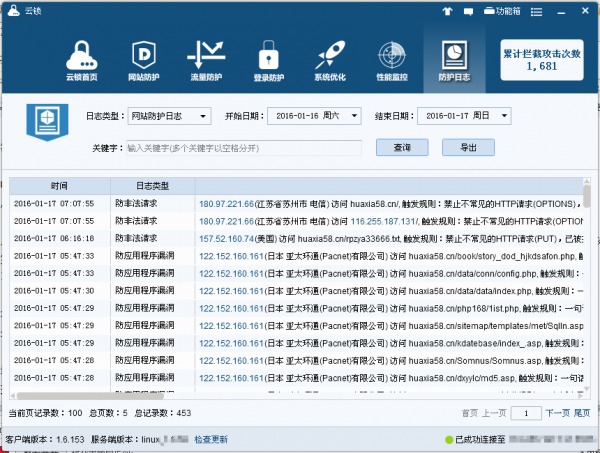Click the 查询 search button
Image resolution: width=600 pixels, height=453 pixels.
pyautogui.click(x=401, y=147)
